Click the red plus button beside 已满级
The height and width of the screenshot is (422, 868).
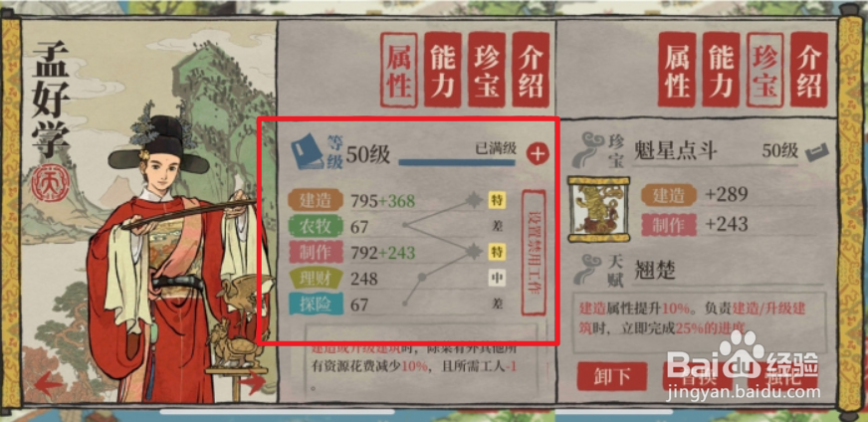point(537,154)
